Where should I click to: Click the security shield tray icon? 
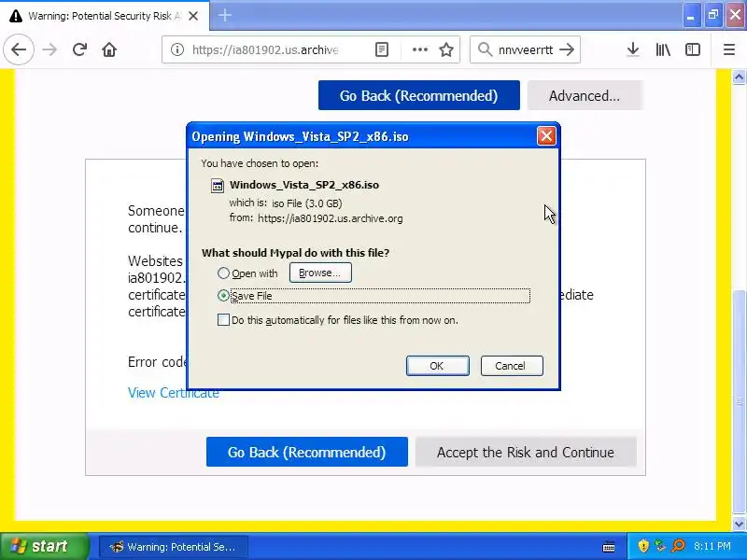[643, 546]
